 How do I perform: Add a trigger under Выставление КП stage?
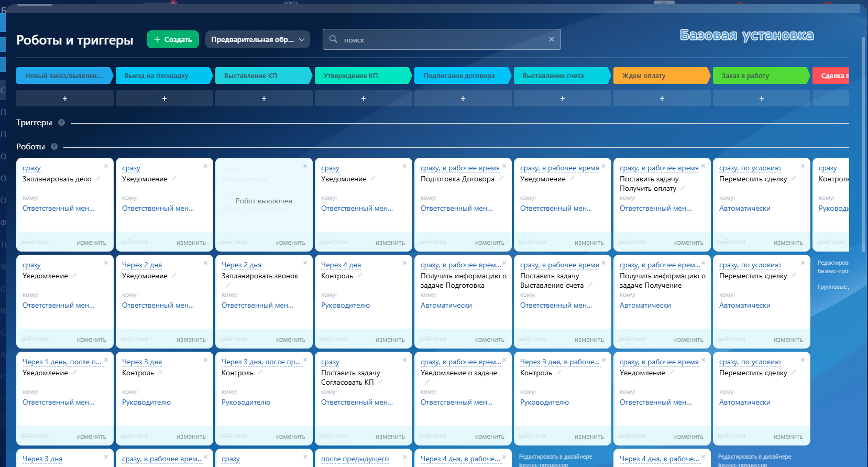(264, 99)
